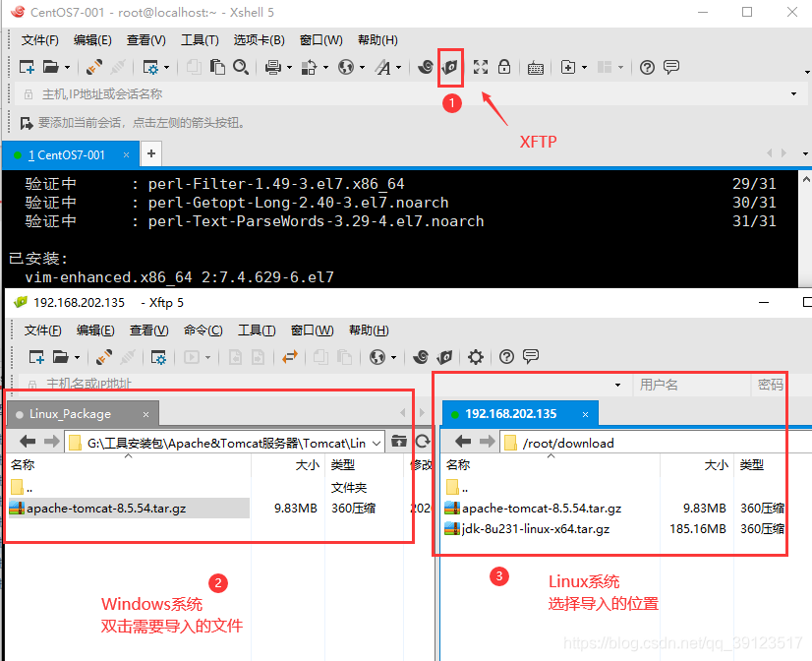Click the globe icon in Xftp toolbar
Viewport: 812px width, 661px height.
point(377,357)
